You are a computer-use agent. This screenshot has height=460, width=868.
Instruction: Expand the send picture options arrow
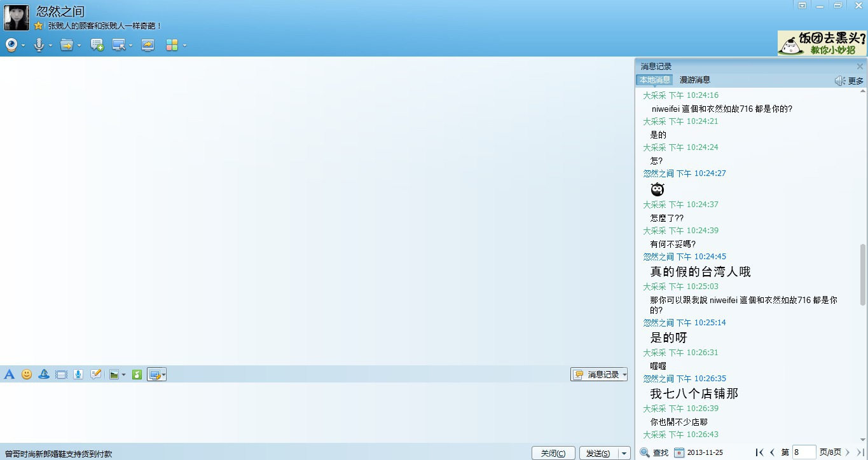click(x=123, y=375)
